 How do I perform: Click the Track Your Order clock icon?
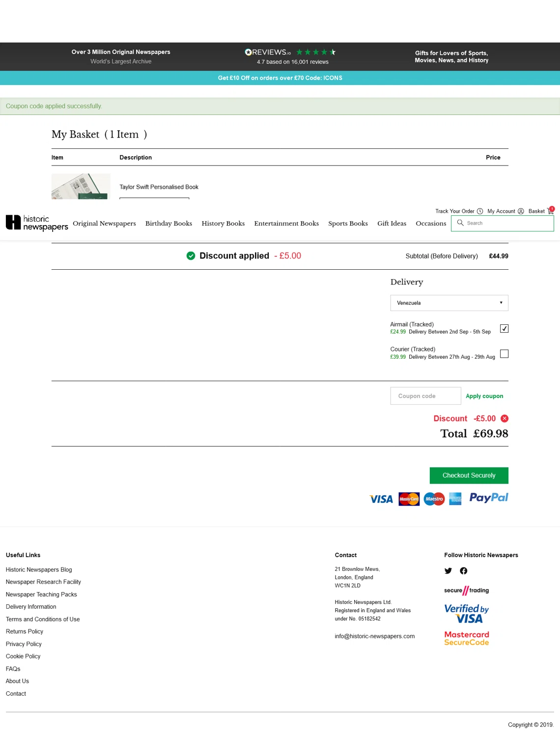(480, 211)
